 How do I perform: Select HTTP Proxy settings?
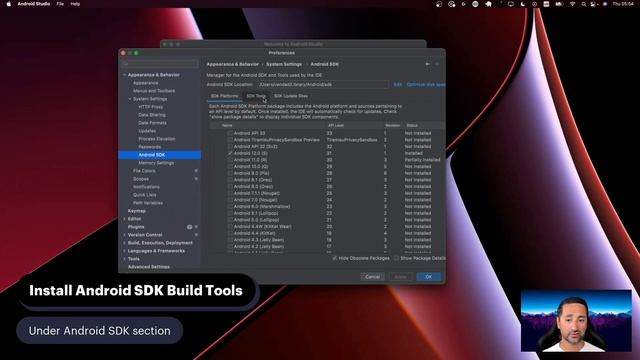click(x=151, y=107)
